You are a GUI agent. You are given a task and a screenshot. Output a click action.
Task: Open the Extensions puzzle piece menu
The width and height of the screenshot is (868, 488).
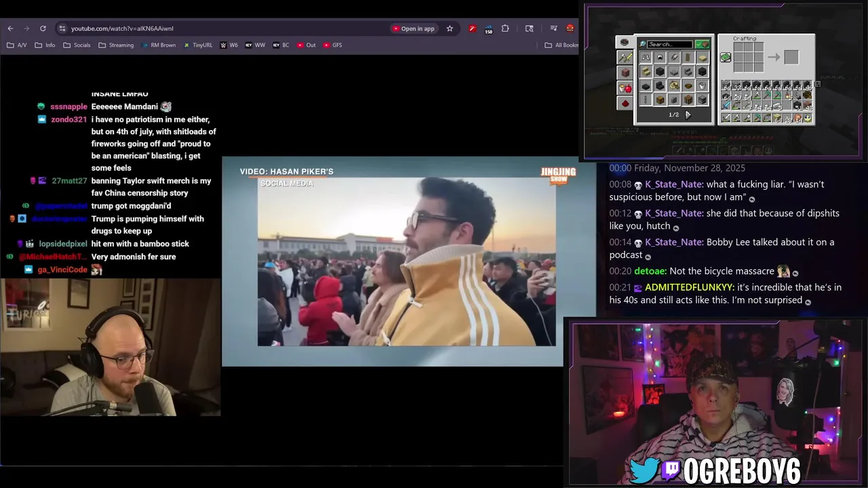click(x=505, y=28)
